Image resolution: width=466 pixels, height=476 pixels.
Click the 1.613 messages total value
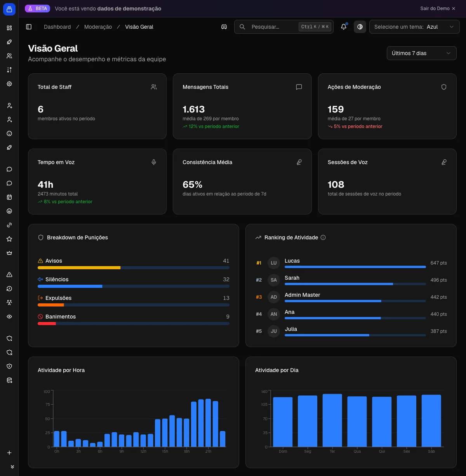[x=194, y=109]
